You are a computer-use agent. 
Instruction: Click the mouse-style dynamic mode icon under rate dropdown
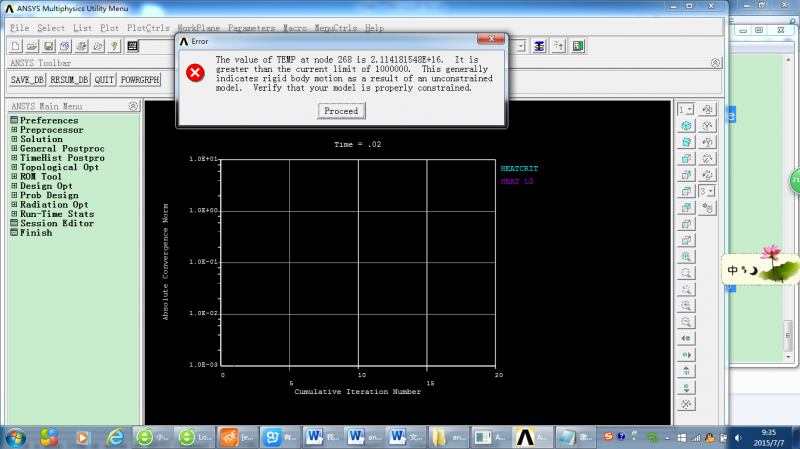708,208
